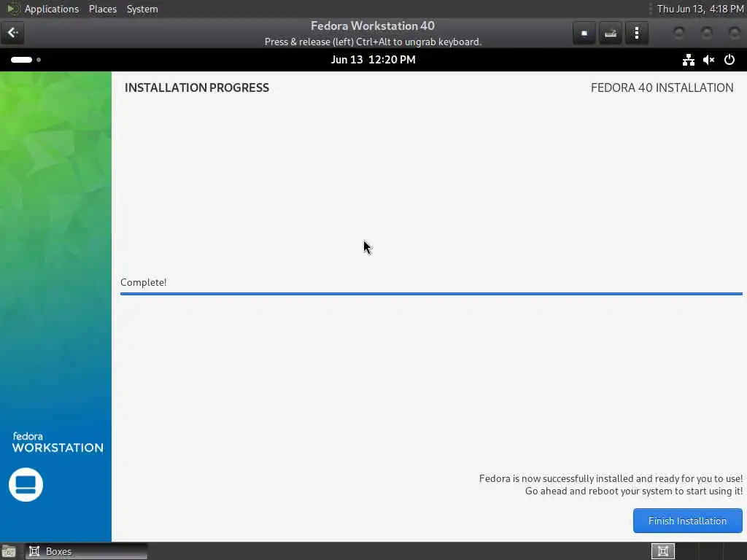This screenshot has height=560, width=747.
Task: Open the guest network status icon
Action: [689, 60]
